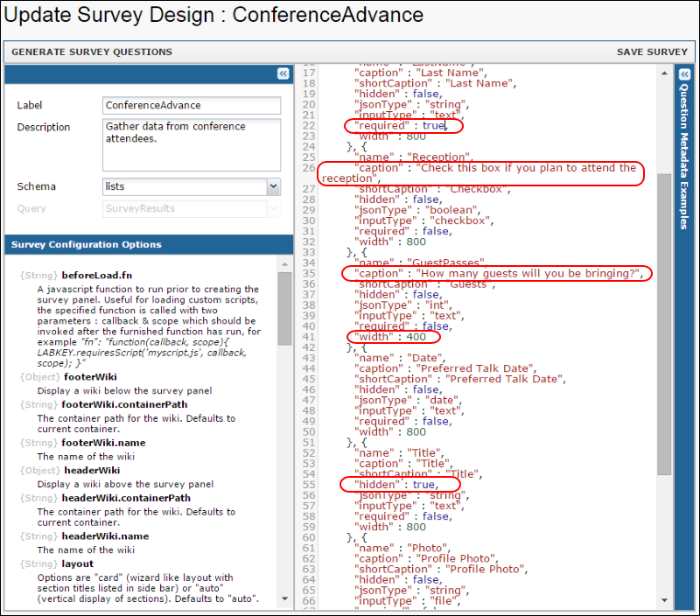The width and height of the screenshot is (700, 616).
Task: Click line number 43 in gutter
Action: [309, 358]
